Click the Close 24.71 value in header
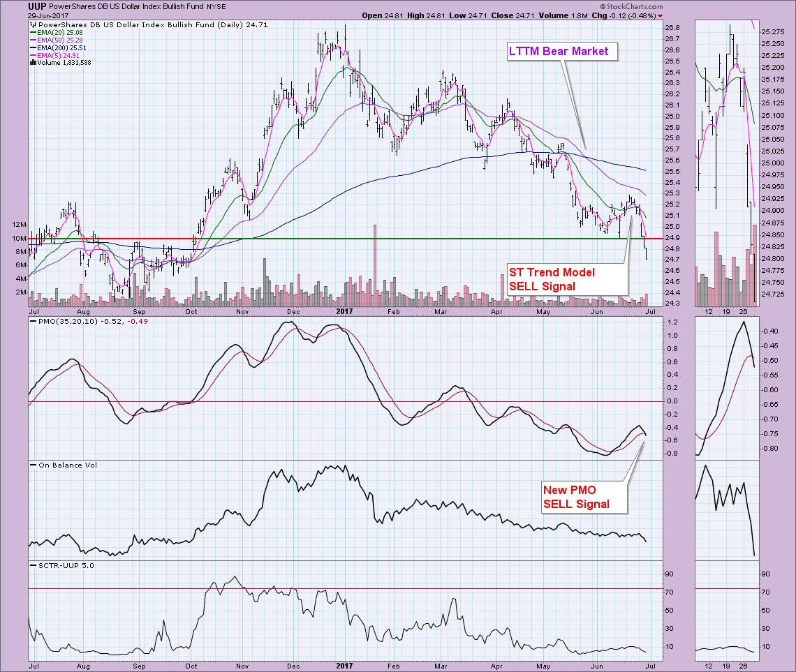 click(513, 16)
